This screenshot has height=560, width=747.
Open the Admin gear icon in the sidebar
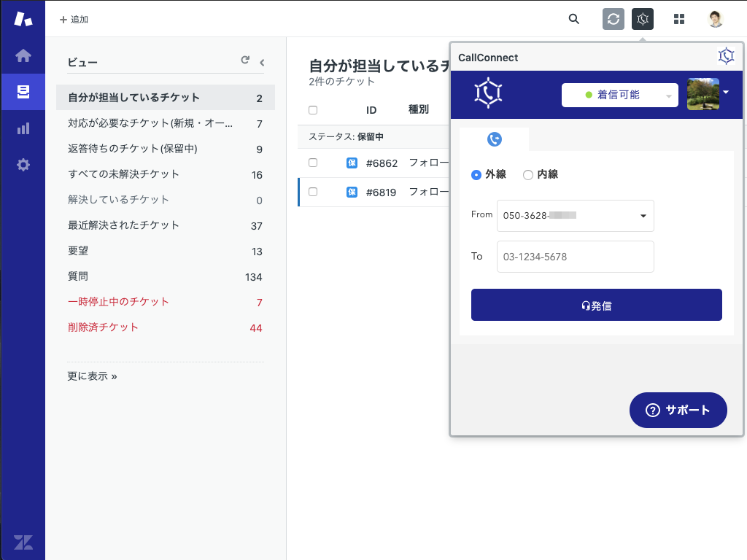point(23,165)
